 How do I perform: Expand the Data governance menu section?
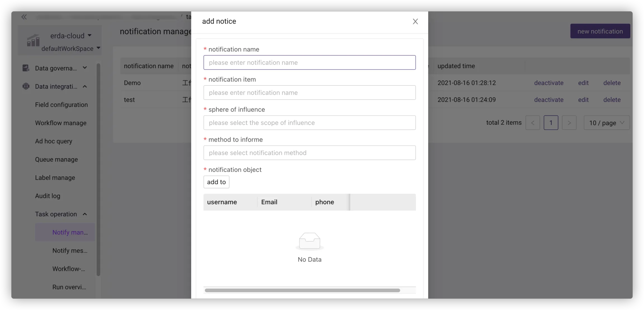click(85, 68)
